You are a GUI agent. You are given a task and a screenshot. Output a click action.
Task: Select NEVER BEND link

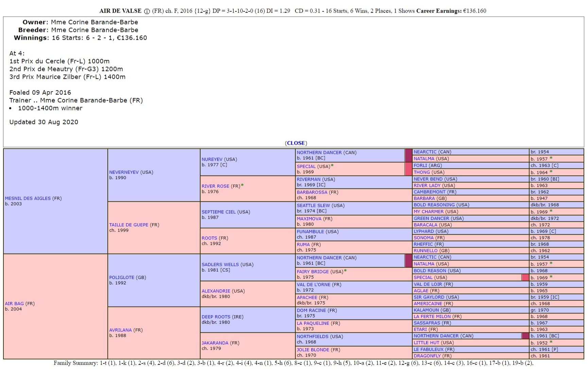[x=428, y=179]
